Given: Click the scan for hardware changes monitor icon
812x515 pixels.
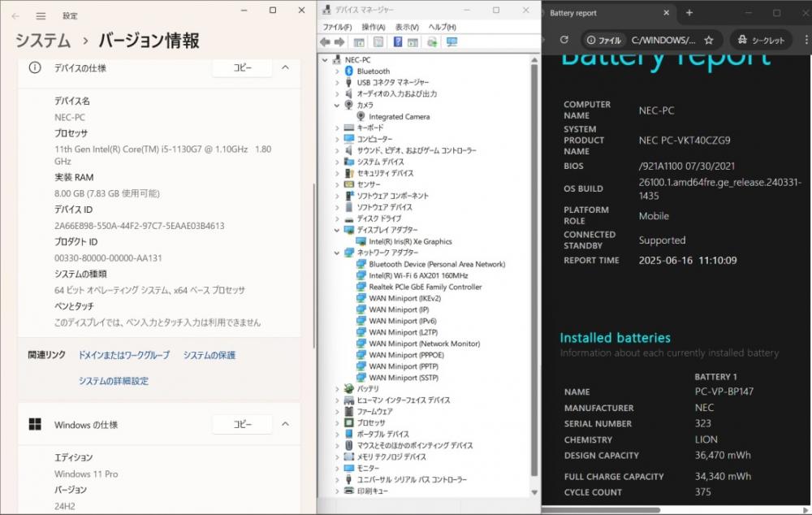Looking at the screenshot, I should pos(452,42).
